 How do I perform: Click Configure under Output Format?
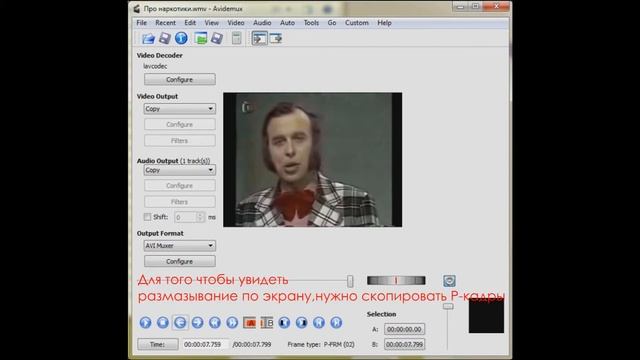[180, 261]
